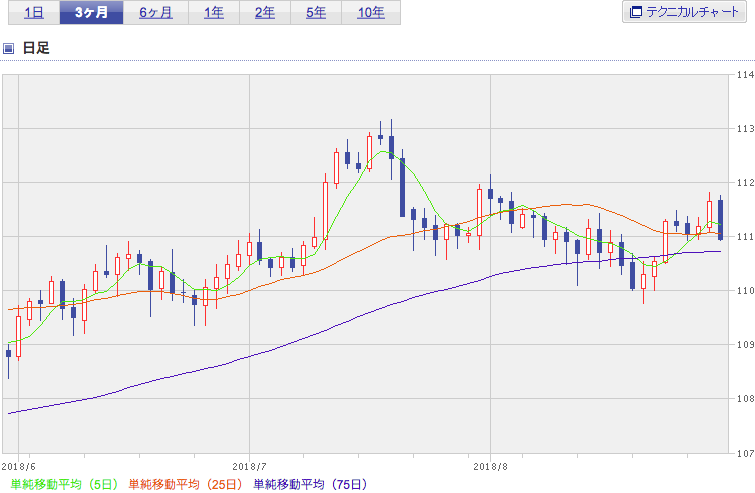
Task: Click the 110 price axis label
Action: 745,290
